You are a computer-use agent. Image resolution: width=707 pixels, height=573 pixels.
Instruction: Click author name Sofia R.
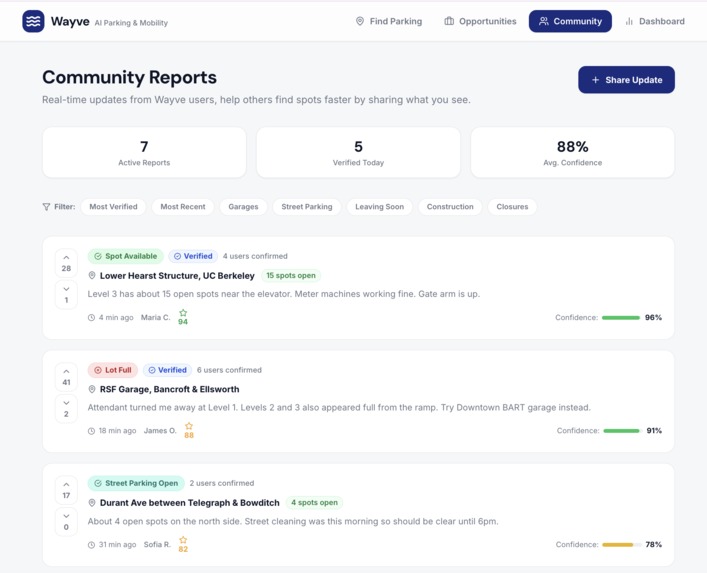157,544
